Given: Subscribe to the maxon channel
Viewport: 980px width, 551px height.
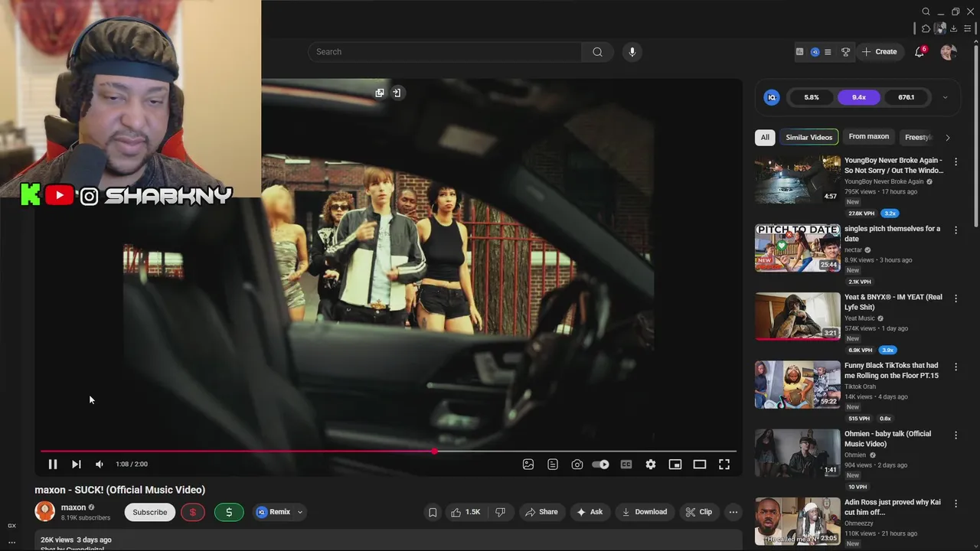Looking at the screenshot, I should pos(150,512).
